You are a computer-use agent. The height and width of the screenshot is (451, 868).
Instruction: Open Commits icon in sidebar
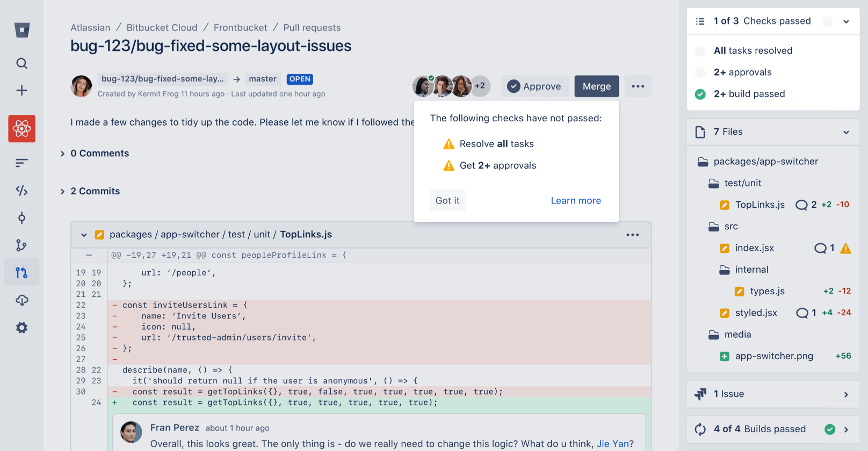click(22, 218)
